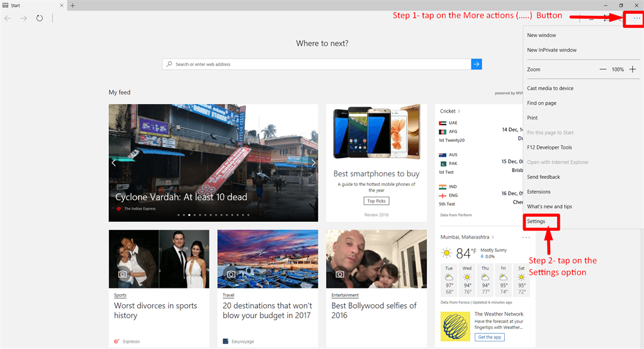Open Extensions from the menu
This screenshot has height=349, width=644.
click(538, 192)
